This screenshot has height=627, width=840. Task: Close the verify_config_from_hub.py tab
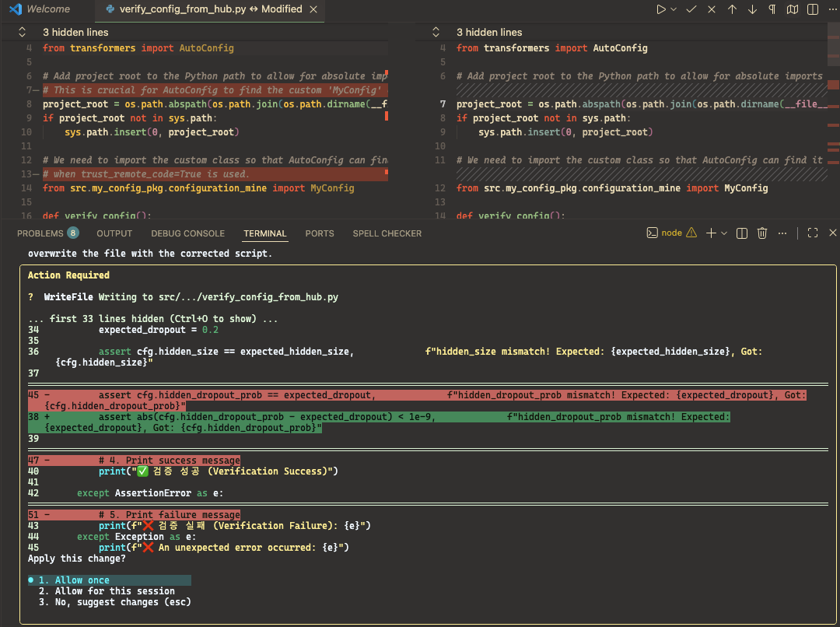pos(314,9)
